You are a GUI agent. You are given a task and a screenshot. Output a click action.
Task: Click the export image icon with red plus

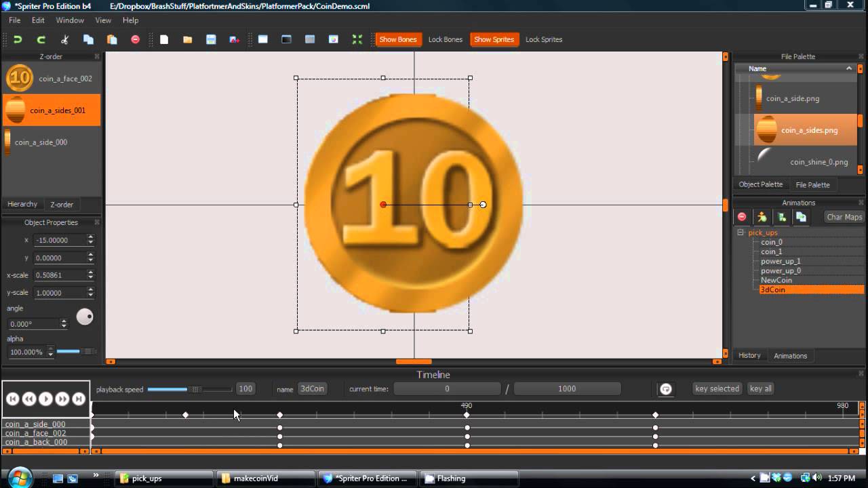(x=234, y=39)
